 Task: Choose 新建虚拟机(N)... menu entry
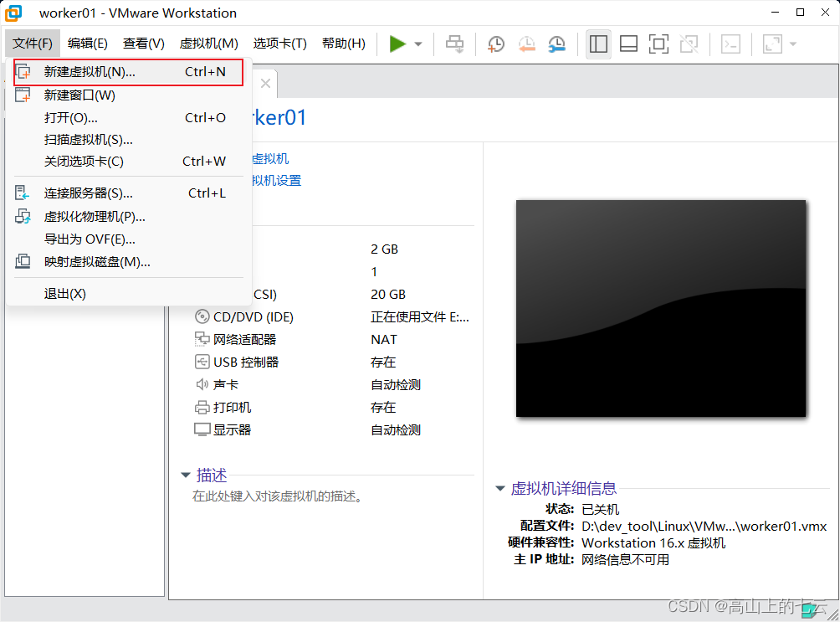pyautogui.click(x=129, y=72)
